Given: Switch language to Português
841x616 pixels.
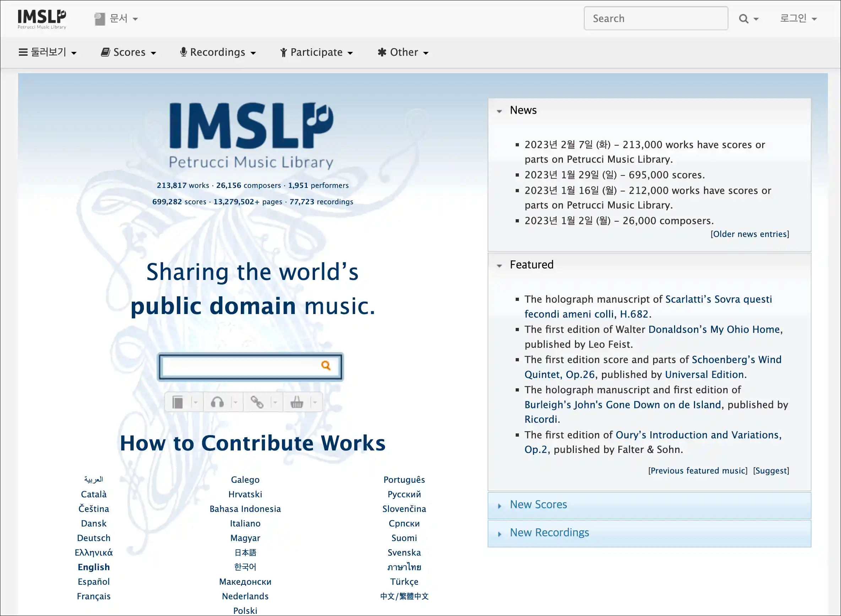Looking at the screenshot, I should point(404,480).
